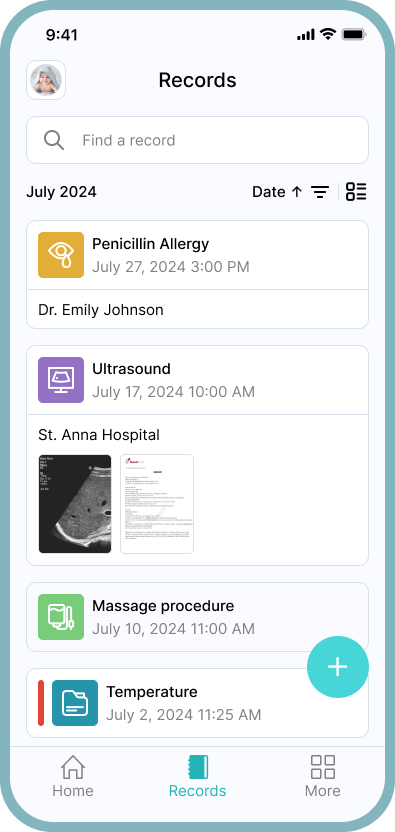The image size is (395, 832).
Task: Switch layout with list view icon
Action: (356, 192)
